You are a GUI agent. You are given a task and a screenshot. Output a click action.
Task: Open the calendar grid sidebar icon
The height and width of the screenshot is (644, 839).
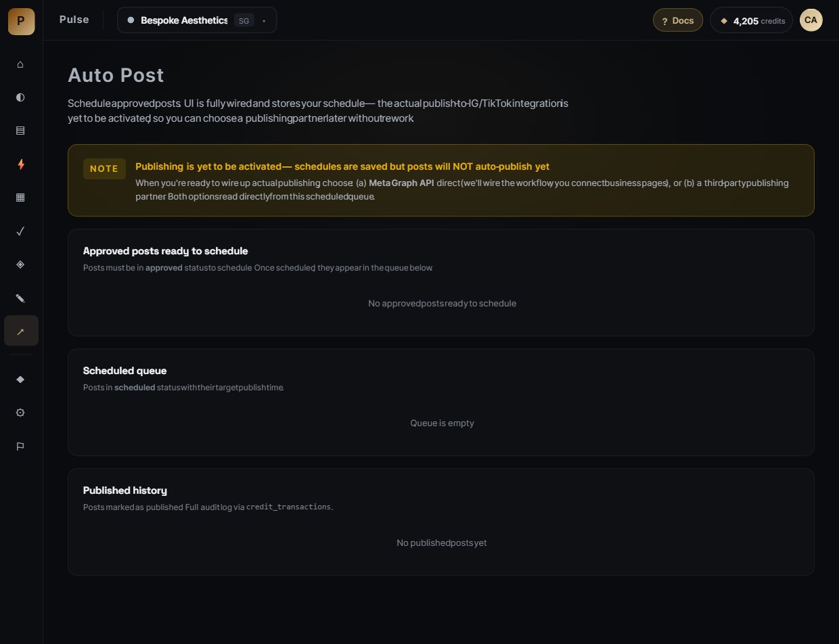tap(20, 198)
